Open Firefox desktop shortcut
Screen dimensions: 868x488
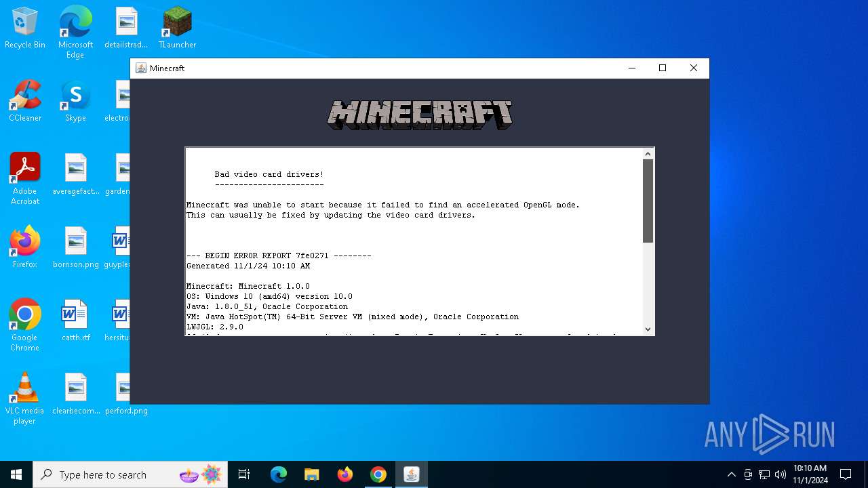click(25, 247)
